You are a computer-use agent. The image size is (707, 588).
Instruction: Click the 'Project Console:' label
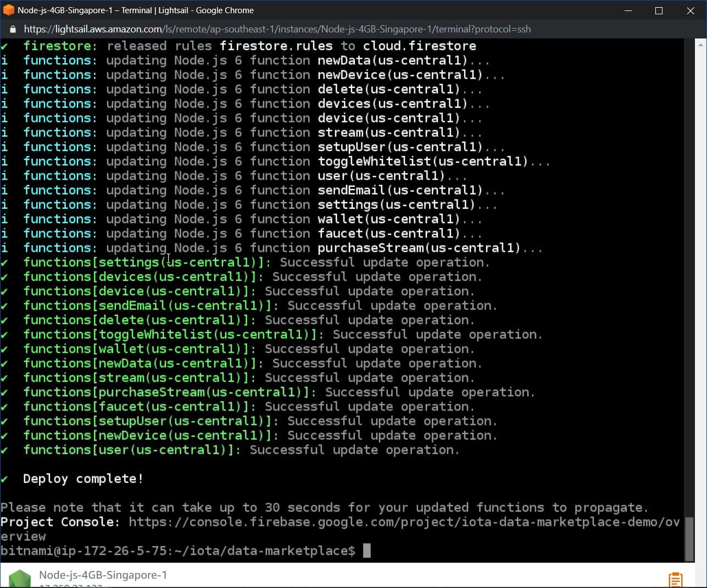coord(60,522)
